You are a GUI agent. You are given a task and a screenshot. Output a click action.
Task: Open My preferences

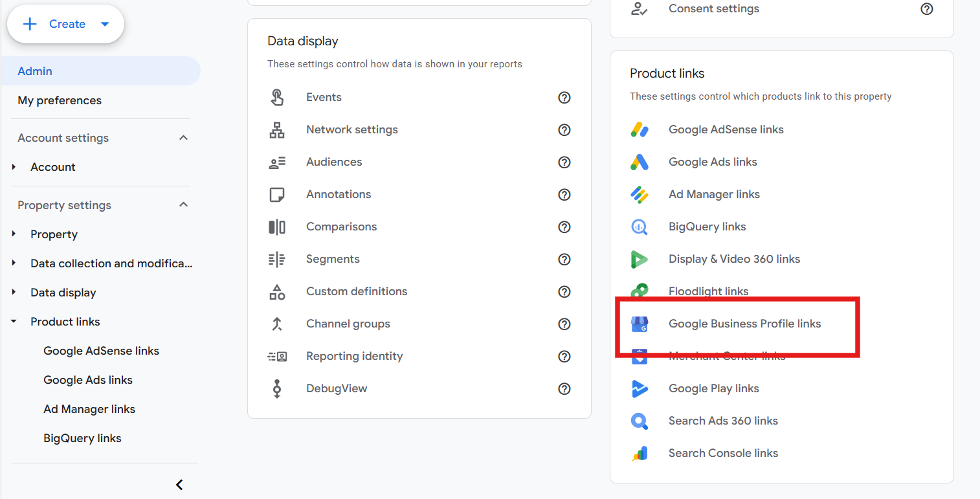click(60, 100)
